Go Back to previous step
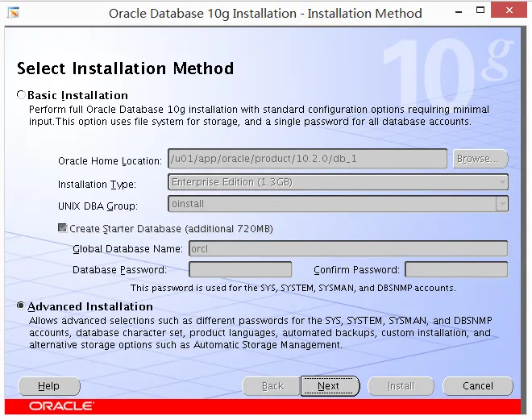 [x=272, y=385]
